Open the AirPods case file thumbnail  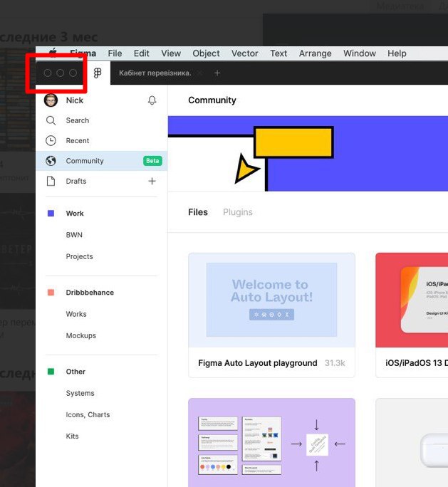pos(412,443)
